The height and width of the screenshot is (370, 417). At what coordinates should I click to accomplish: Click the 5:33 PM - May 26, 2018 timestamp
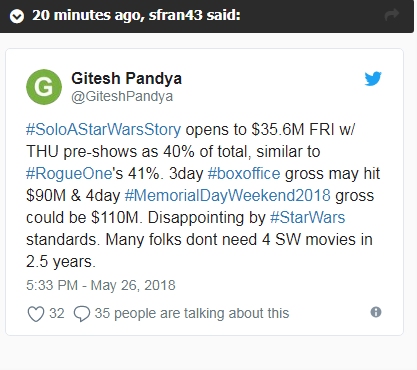[101, 285]
